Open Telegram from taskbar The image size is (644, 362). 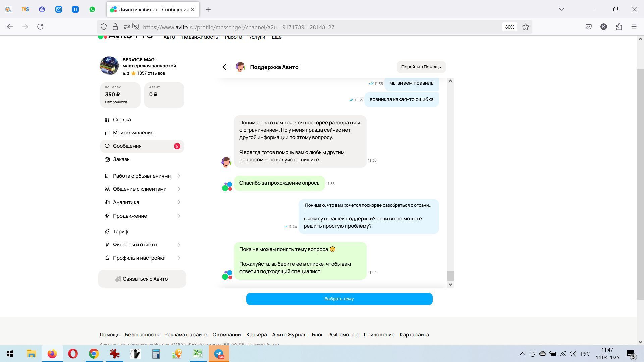[219, 354]
